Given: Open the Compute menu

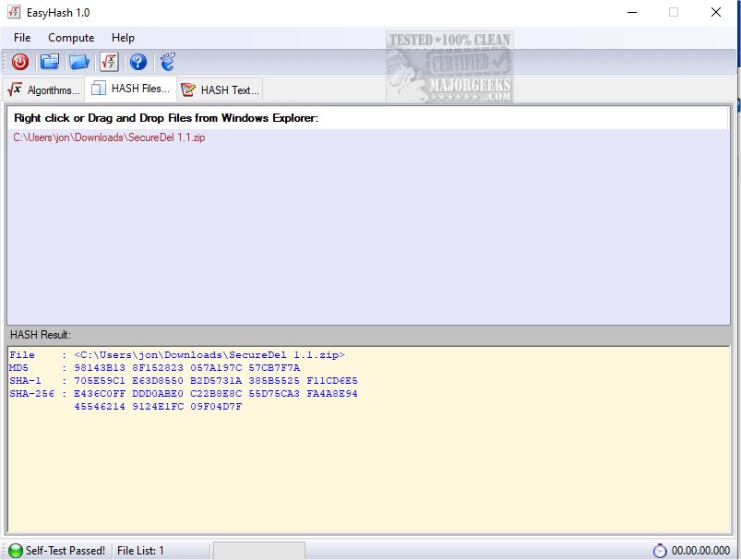Looking at the screenshot, I should click(x=71, y=38).
